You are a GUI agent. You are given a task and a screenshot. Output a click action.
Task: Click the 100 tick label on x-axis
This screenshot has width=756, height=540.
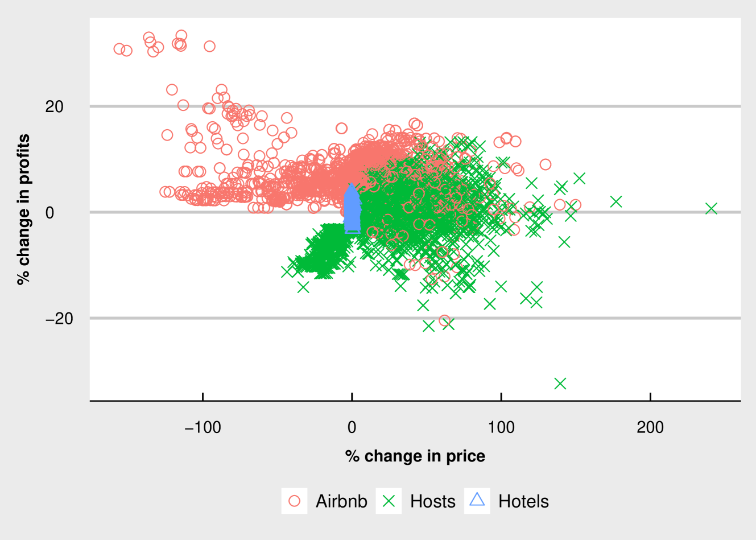(x=501, y=427)
